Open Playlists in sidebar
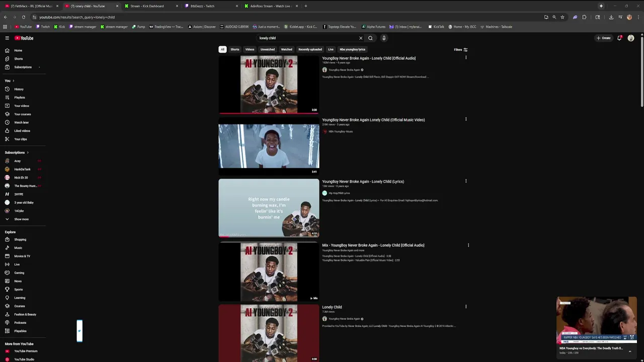The image size is (644, 362). coord(19,98)
